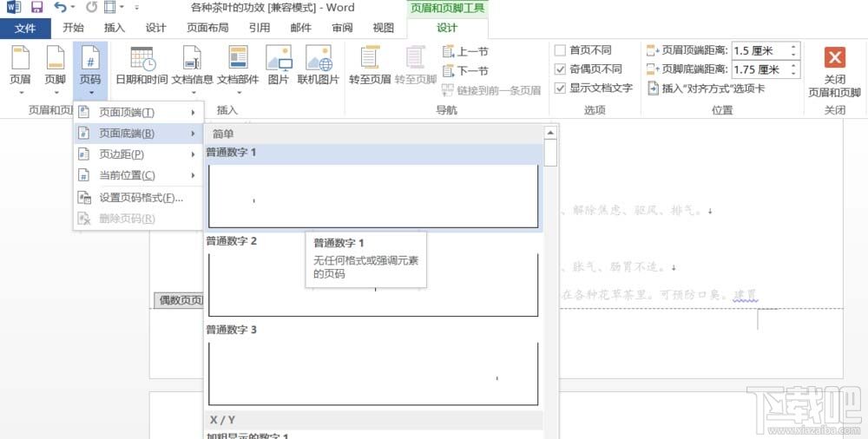Choose 普通数字 1 page number thumbnail
868x439 pixels.
pos(373,196)
